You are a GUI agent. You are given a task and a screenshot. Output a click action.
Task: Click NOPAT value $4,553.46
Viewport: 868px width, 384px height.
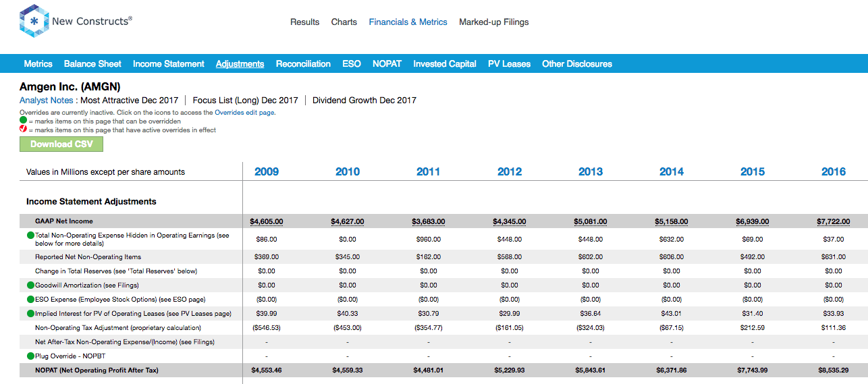[x=267, y=371]
